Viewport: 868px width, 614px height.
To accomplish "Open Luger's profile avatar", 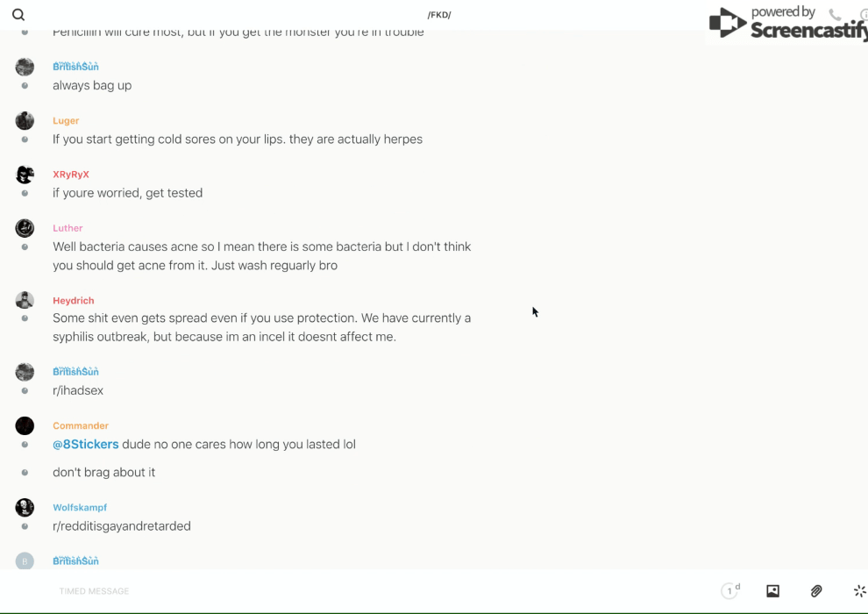I will (25, 121).
